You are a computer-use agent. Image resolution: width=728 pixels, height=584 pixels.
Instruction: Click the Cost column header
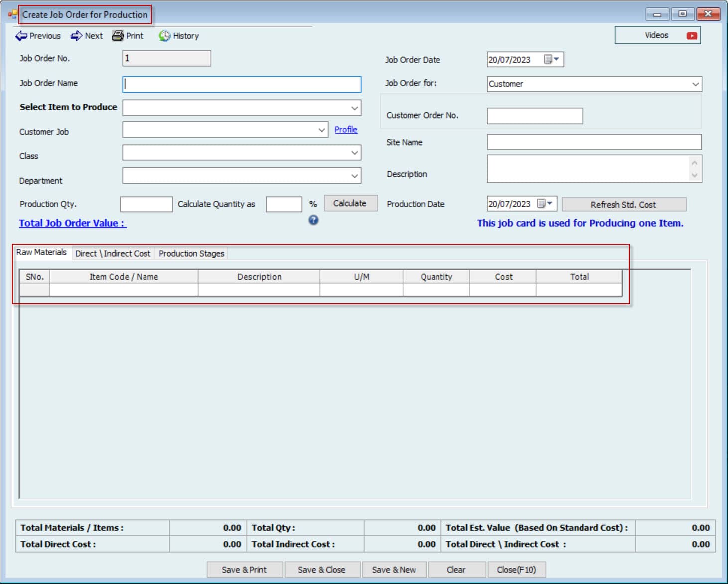(x=503, y=277)
